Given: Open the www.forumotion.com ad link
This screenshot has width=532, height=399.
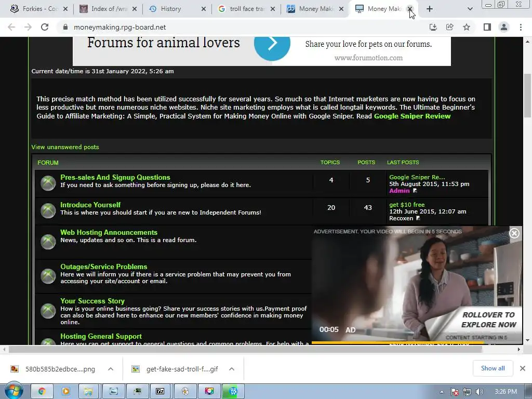Looking at the screenshot, I should coord(368,58).
